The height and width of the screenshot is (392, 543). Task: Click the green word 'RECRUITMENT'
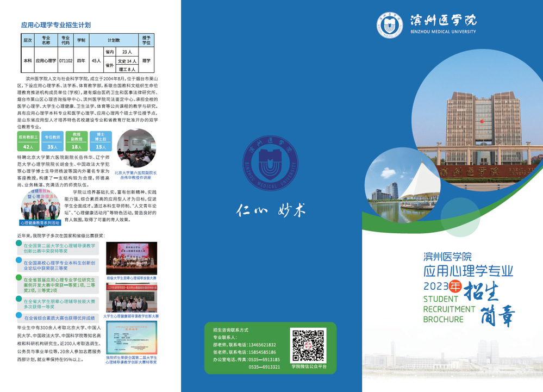click(x=449, y=309)
